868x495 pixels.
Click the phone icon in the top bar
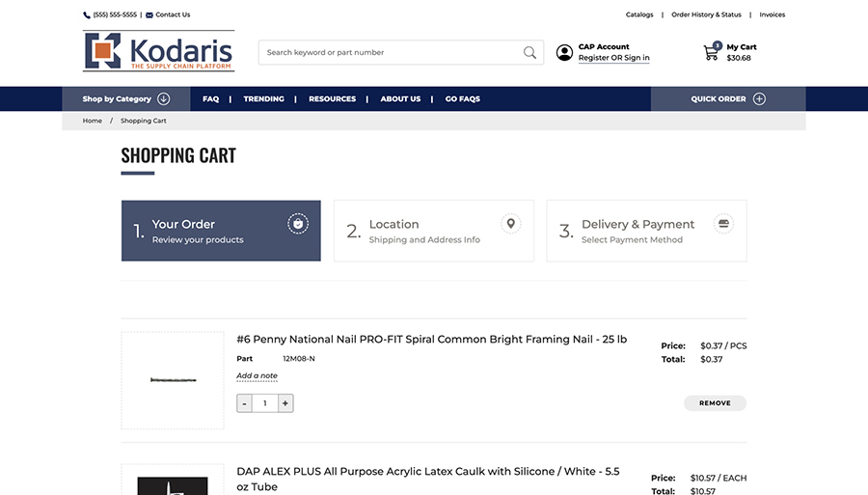(87, 14)
